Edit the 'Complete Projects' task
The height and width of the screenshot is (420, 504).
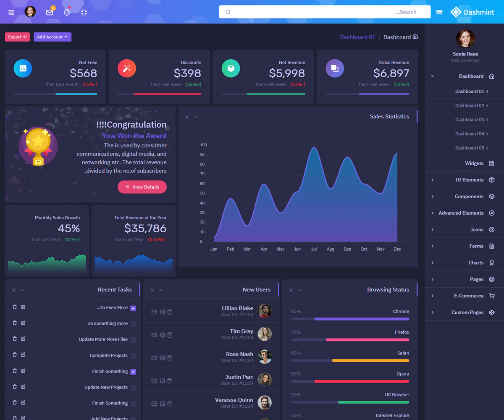coord(23,355)
